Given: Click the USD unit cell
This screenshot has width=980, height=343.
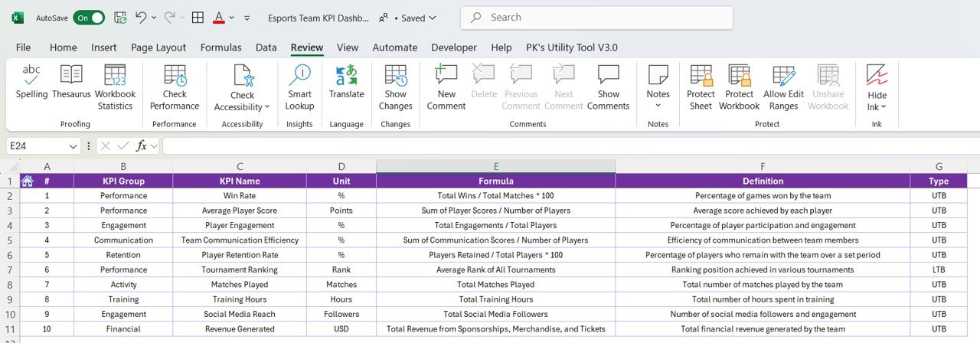Looking at the screenshot, I should click(x=341, y=329).
